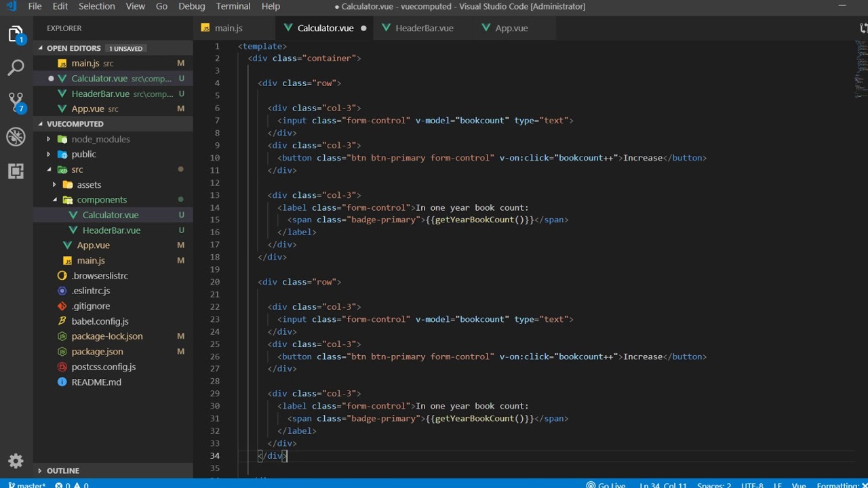Image resolution: width=868 pixels, height=488 pixels.
Task: Collapse the src folder arrow
Action: pos(49,169)
